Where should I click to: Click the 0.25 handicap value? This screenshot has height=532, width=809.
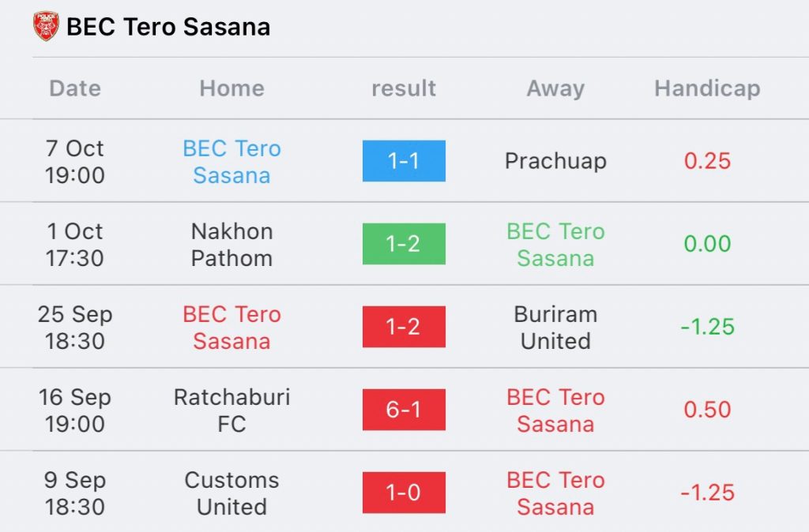[x=707, y=161]
